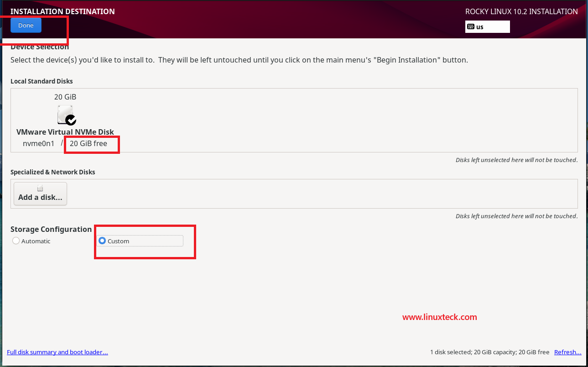Click the Specialized & Network Disks heading

coord(53,172)
